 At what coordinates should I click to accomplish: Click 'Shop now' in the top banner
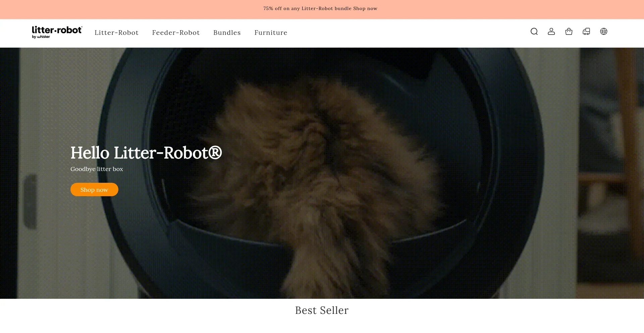[365, 9]
